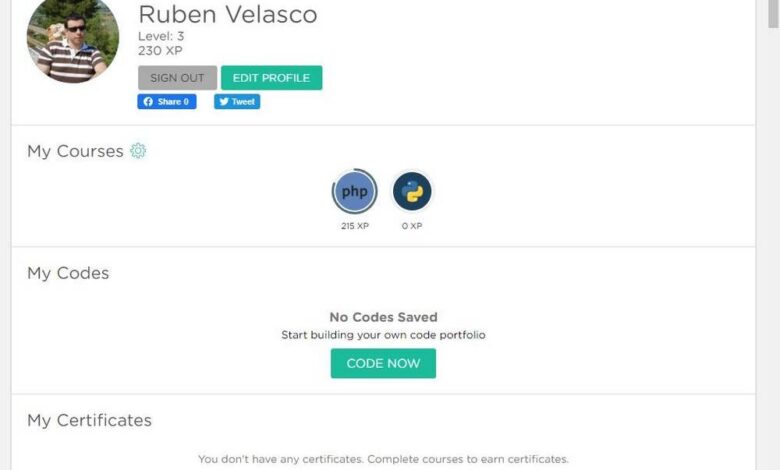
Task: Click the My Courses settings gear
Action: click(138, 151)
